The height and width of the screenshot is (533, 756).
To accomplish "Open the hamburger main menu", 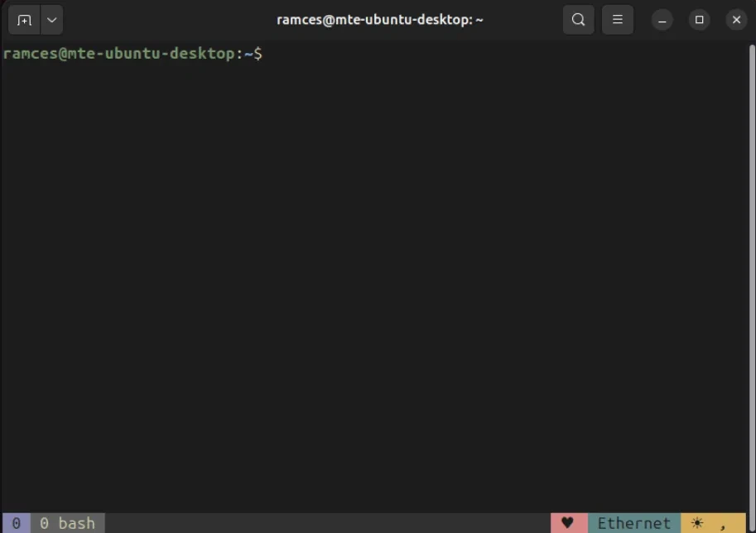I will [617, 20].
